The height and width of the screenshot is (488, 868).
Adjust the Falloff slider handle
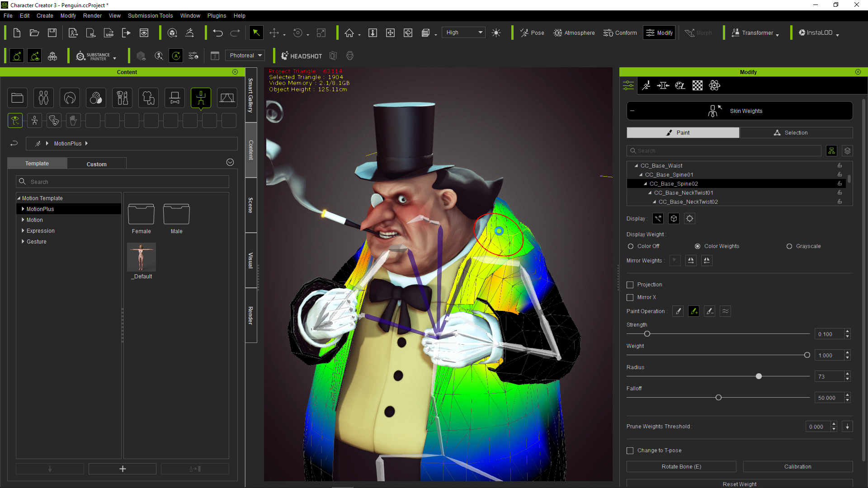tap(718, 398)
